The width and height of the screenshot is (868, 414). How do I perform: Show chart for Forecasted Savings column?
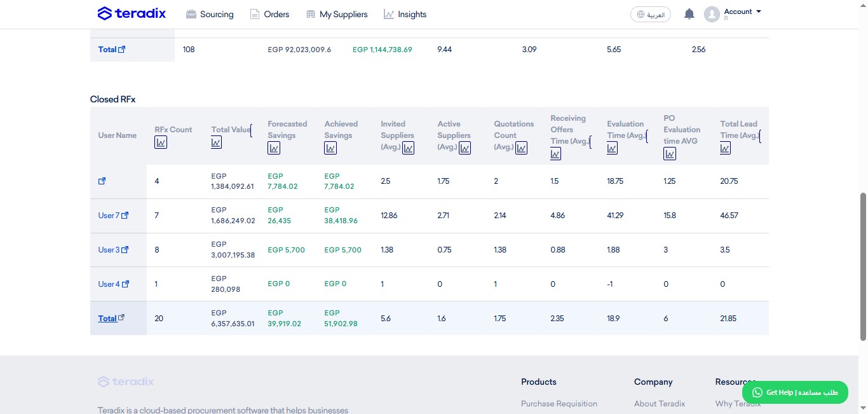tap(274, 148)
